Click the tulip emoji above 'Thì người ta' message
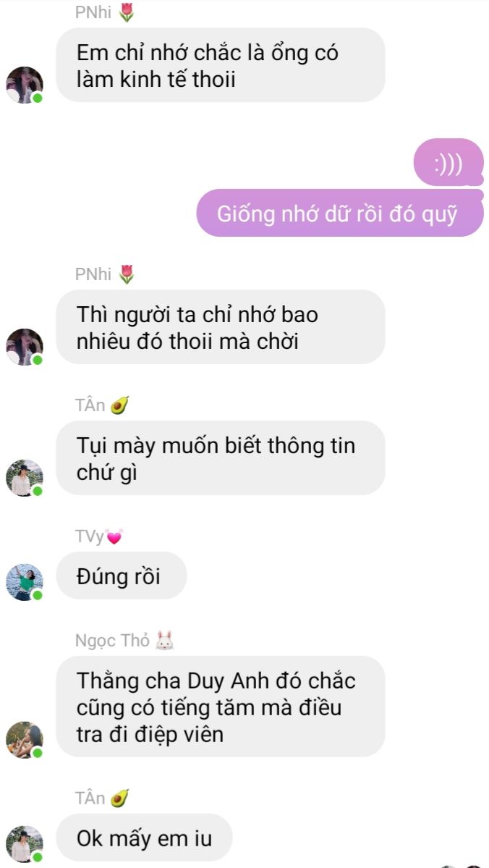This screenshot has height=868, width=489. (x=127, y=274)
